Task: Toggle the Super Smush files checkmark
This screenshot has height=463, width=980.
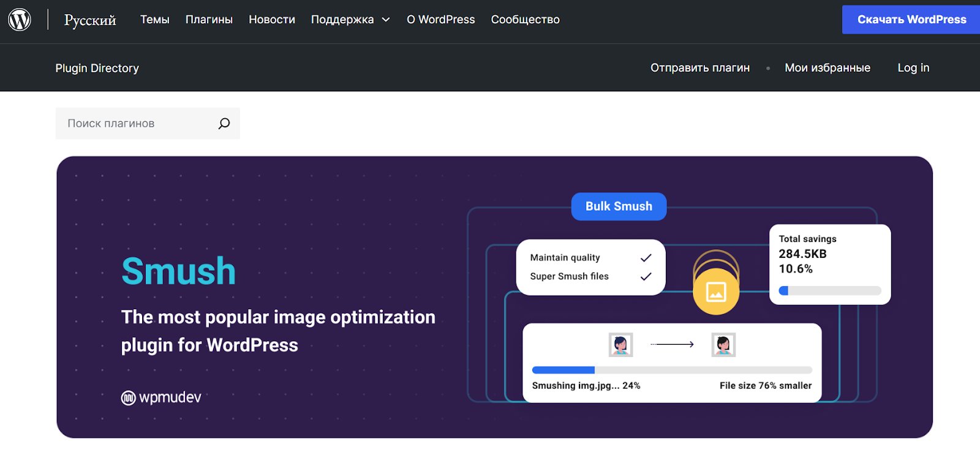Action: pyautogui.click(x=646, y=277)
